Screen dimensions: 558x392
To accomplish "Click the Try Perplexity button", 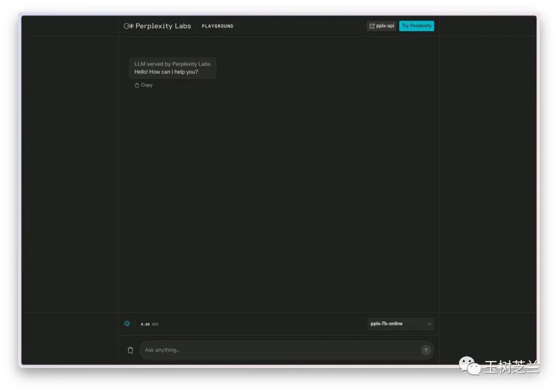I will pos(416,26).
